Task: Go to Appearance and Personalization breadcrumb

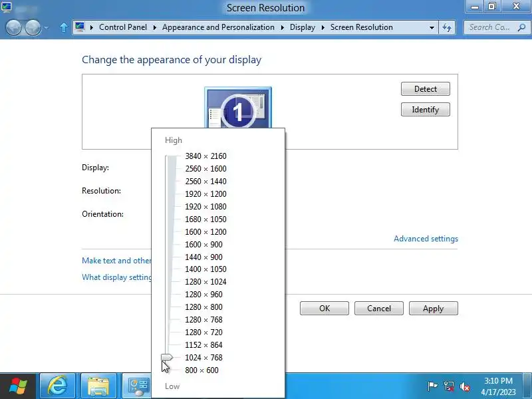Action: (x=218, y=27)
